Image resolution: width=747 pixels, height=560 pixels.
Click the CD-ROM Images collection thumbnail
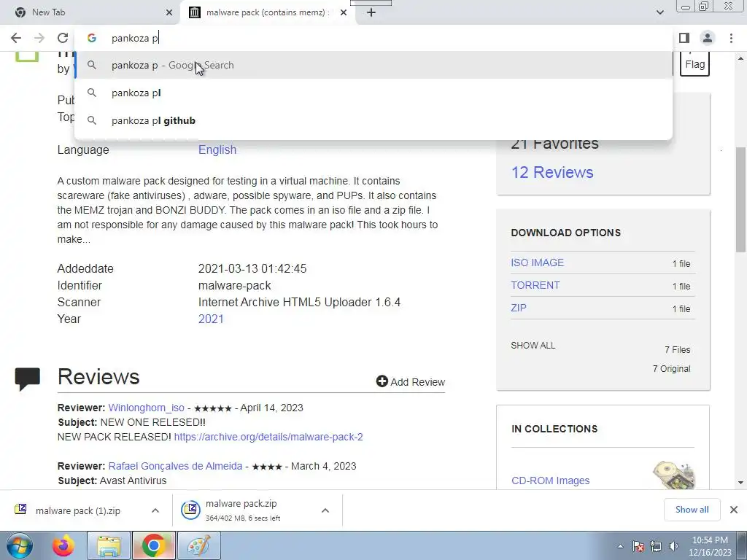coord(673,475)
